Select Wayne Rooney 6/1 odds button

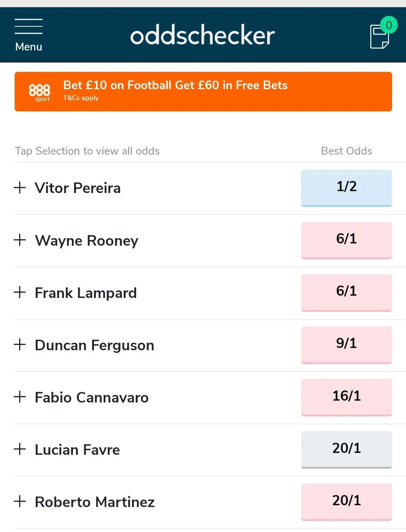coord(346,240)
